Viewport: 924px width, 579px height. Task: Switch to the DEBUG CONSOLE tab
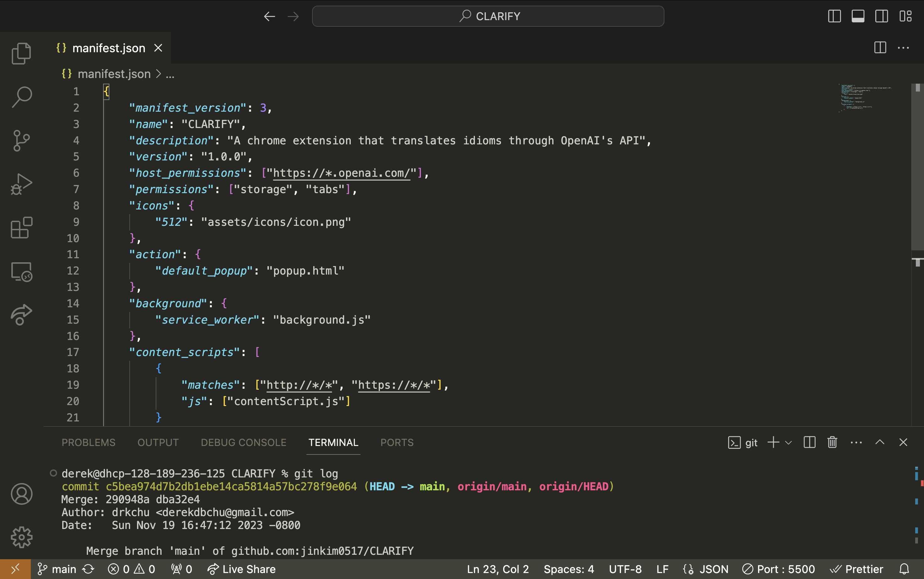coord(243,442)
